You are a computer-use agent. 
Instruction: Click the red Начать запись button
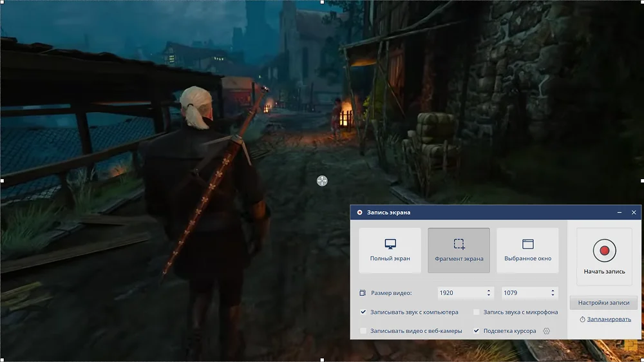click(604, 257)
